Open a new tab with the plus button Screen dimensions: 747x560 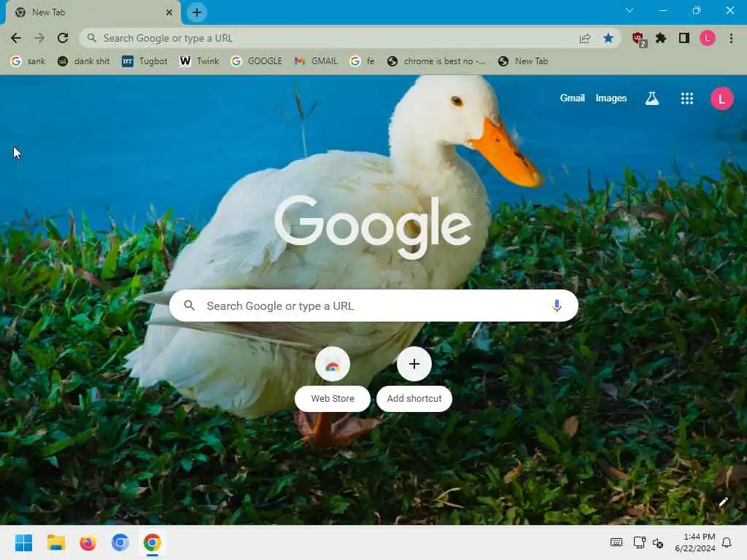point(197,12)
